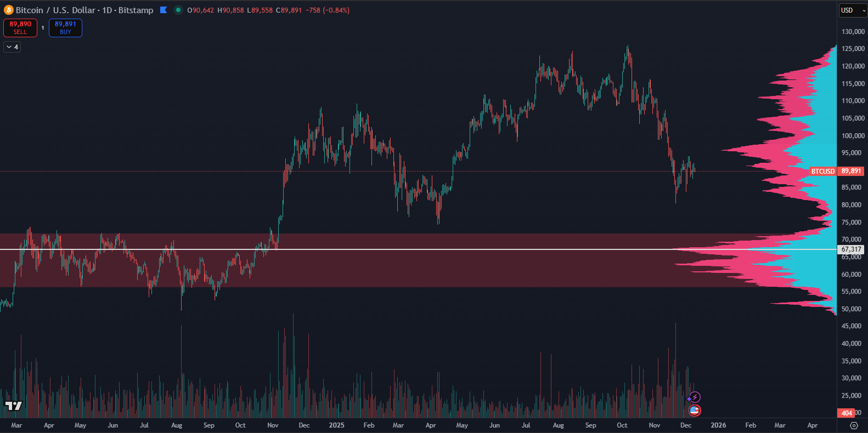Click the 2026 label on time axis
The image size is (868, 433).
point(718,425)
